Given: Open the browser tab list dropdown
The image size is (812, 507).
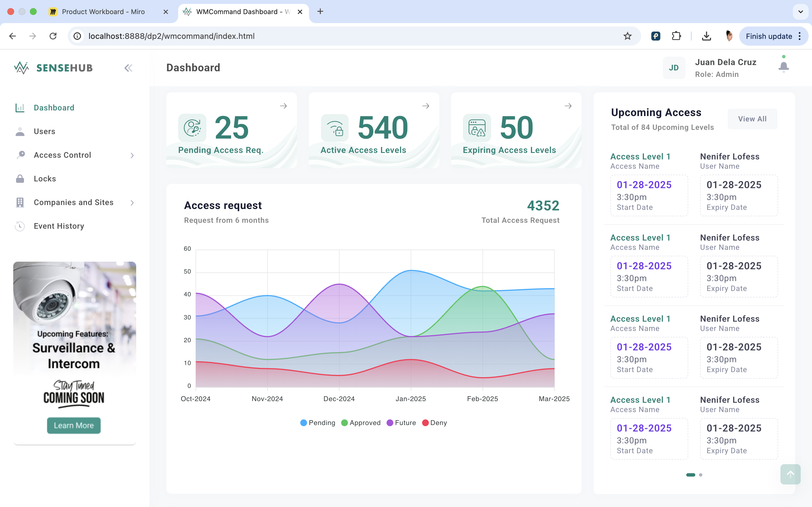Looking at the screenshot, I should 800,12.
